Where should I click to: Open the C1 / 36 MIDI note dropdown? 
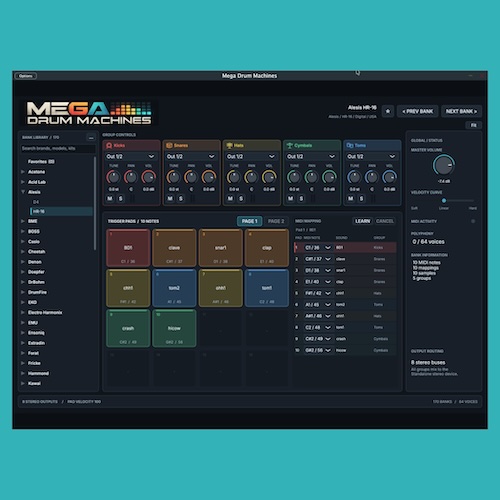pos(318,248)
